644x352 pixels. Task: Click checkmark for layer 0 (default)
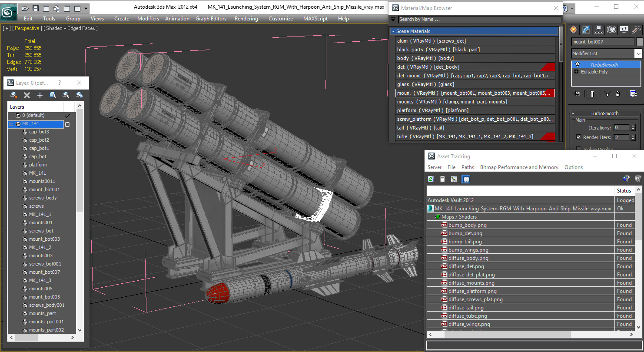tap(67, 116)
